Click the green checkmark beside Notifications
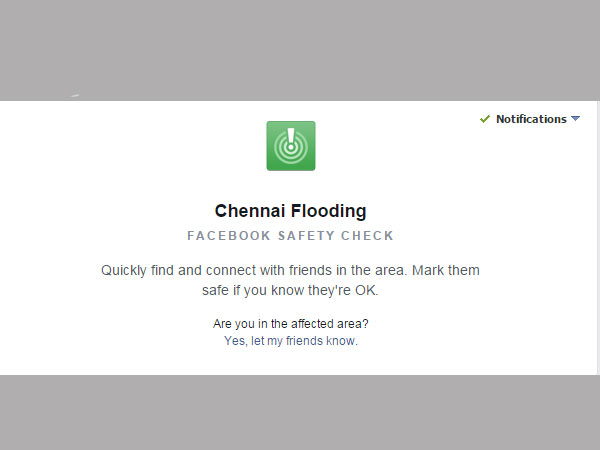Screen dimensions: 600x450 click(485, 119)
